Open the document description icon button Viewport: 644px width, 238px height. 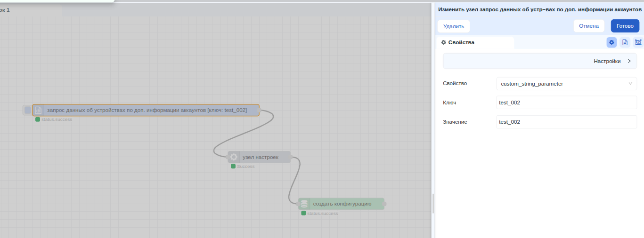[625, 42]
